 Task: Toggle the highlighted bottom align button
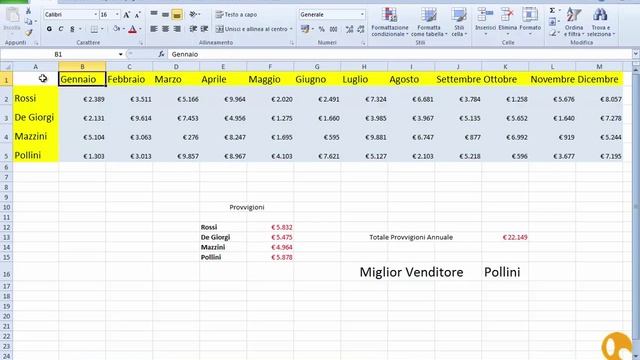177,15
